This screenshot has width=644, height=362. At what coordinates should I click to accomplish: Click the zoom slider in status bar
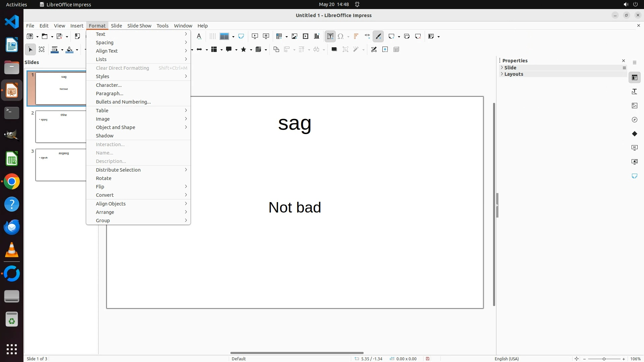pos(604,359)
